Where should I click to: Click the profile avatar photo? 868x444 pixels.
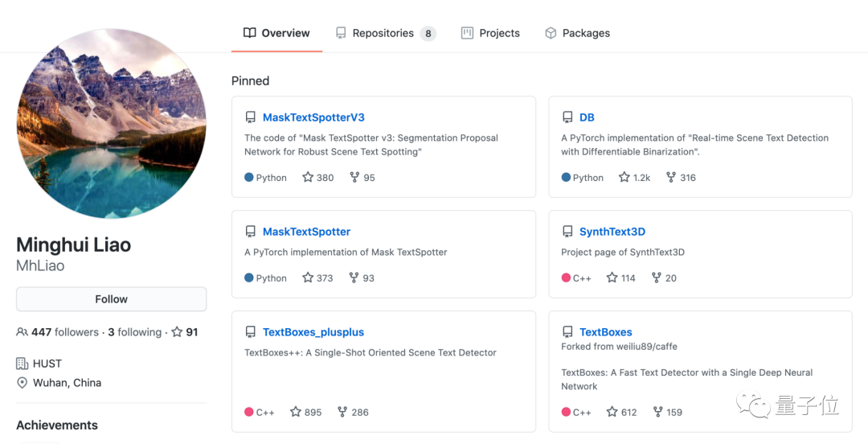111,124
